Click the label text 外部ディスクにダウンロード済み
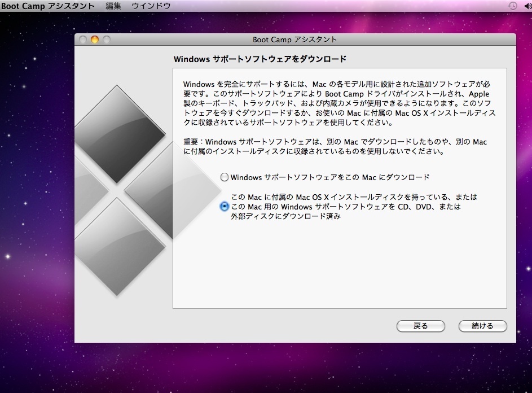Image resolution: width=532 pixels, height=393 pixels. pyautogui.click(x=285, y=216)
